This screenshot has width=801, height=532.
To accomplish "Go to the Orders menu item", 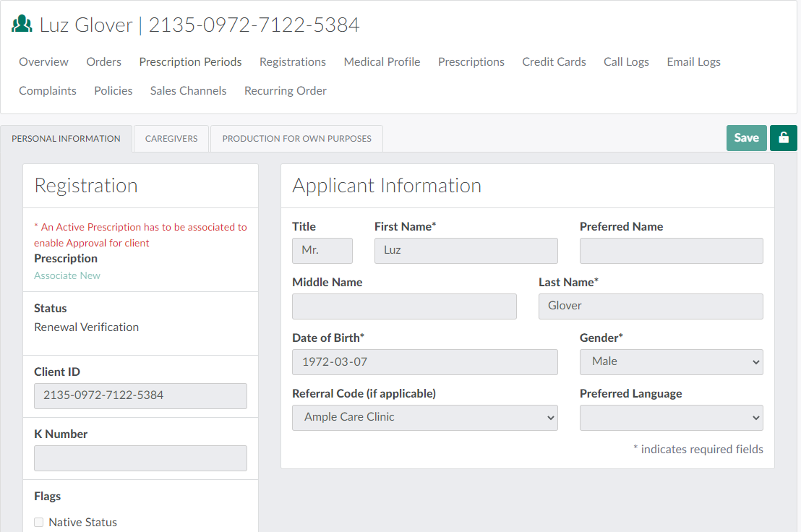I will pos(103,62).
